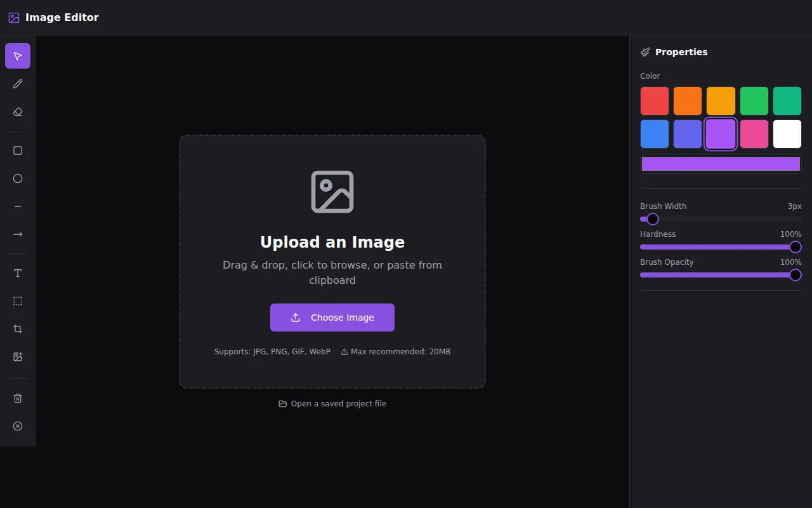The width and height of the screenshot is (812, 508).
Task: Pick the green color swatch
Action: pyautogui.click(x=754, y=101)
